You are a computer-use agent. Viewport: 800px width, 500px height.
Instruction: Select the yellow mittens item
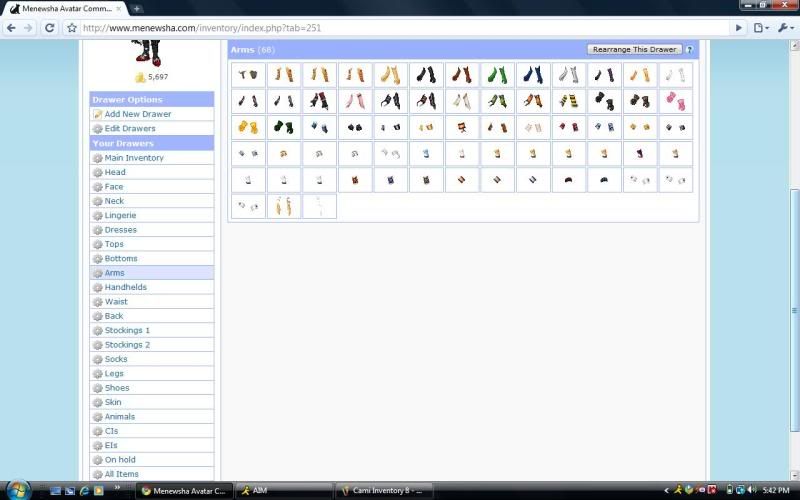pos(248,127)
